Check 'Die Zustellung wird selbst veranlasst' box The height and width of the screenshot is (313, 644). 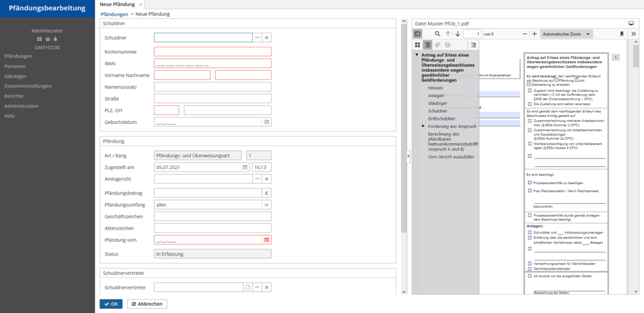coord(530,104)
